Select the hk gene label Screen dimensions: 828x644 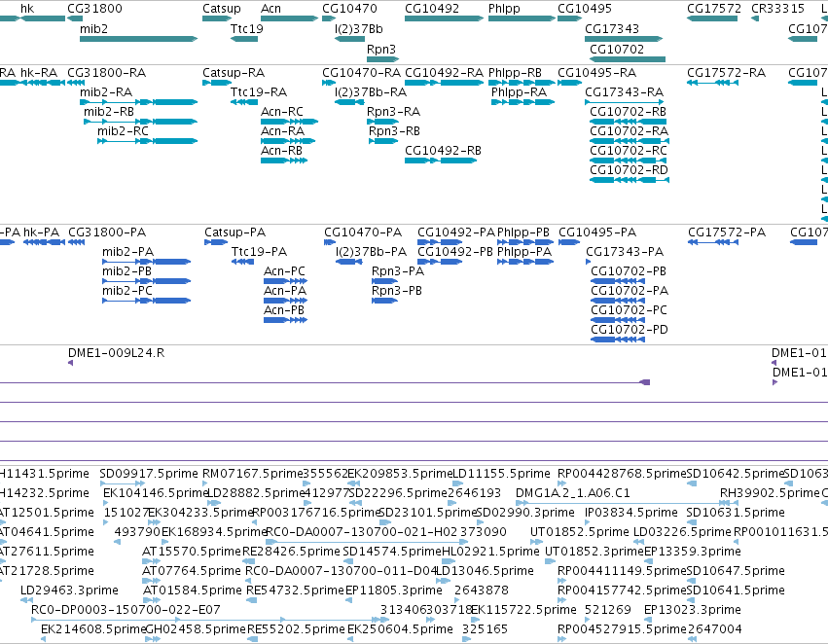click(x=27, y=9)
